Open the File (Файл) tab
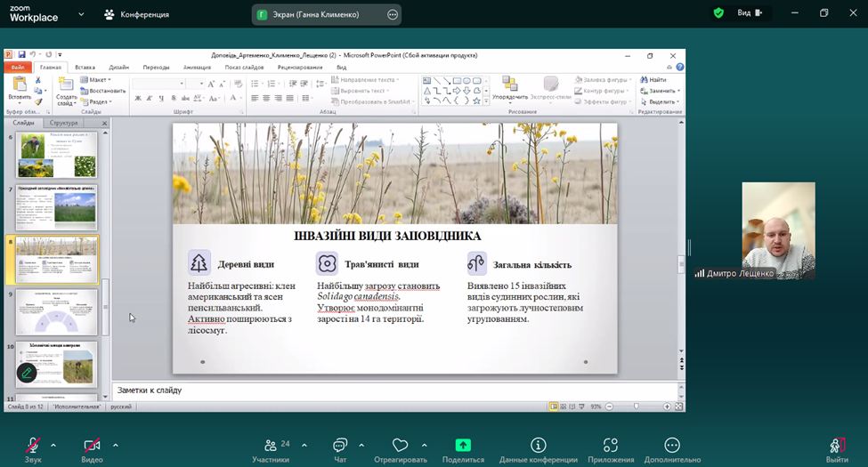The height and width of the screenshot is (467, 868). (x=18, y=67)
